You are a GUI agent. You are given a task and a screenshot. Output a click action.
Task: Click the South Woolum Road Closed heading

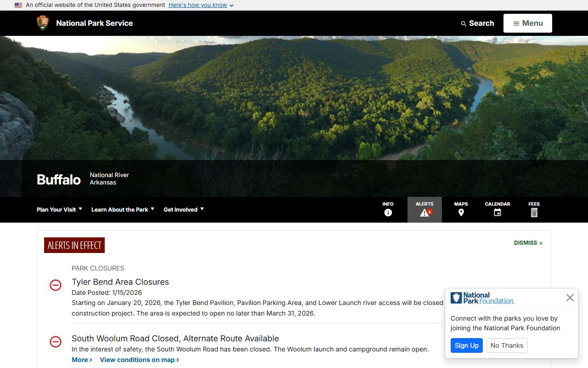coord(175,339)
